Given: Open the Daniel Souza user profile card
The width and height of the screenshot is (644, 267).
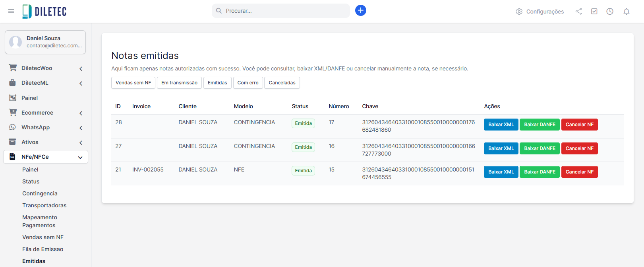Looking at the screenshot, I should point(45,42).
